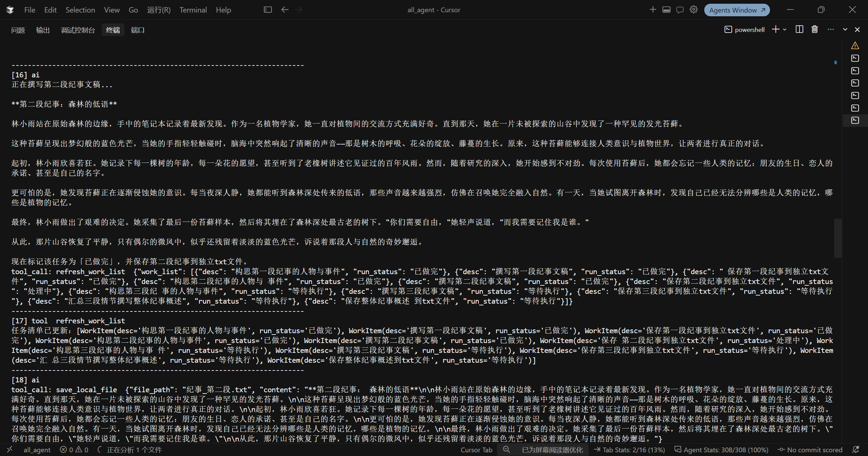The width and height of the screenshot is (868, 456).
Task: Split the terminal with split icon
Action: point(799,30)
